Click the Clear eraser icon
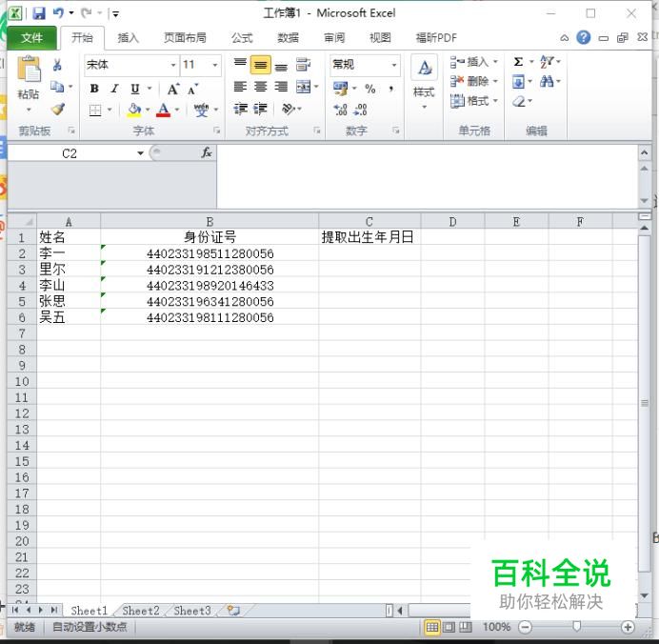This screenshot has height=644, width=659. pos(519,102)
